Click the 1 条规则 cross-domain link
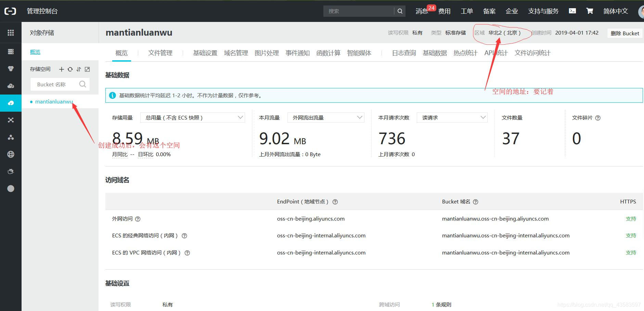 click(441, 304)
